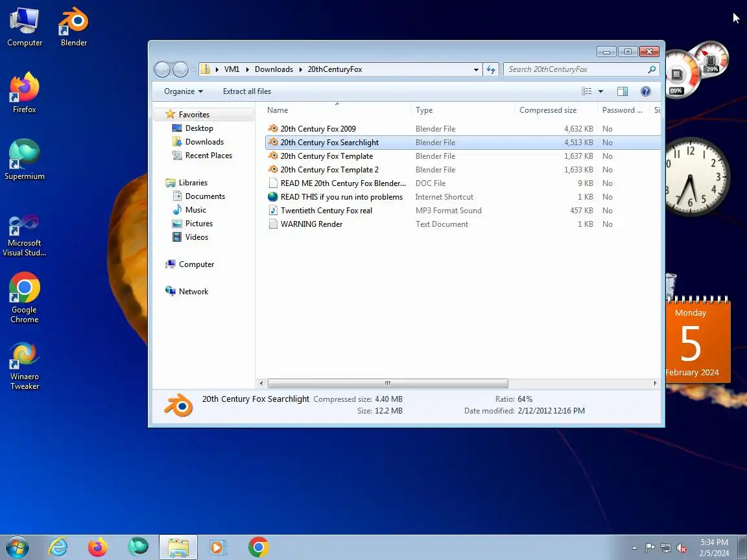The width and height of the screenshot is (747, 560).
Task: Click the arrow after Downloads in breadcrumb
Action: point(301,69)
